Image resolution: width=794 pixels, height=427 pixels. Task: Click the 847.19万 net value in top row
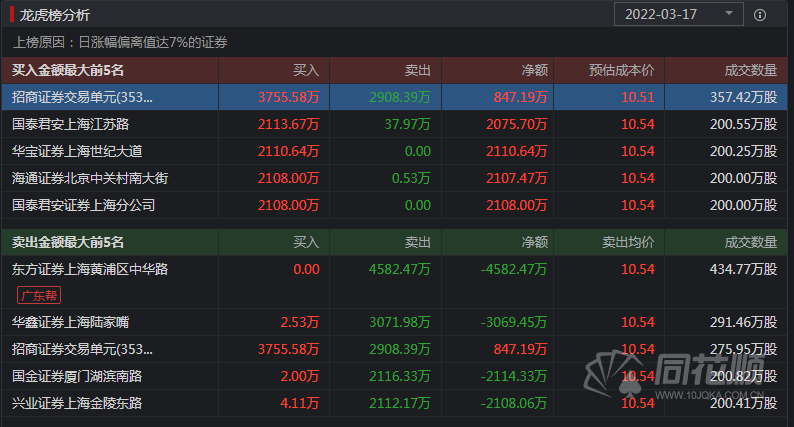[x=521, y=97]
